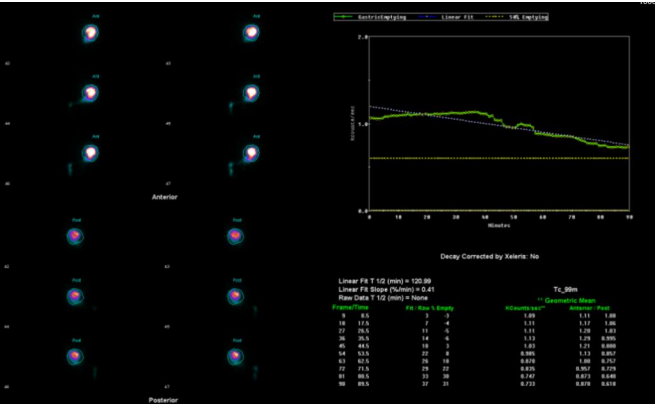Screen dimensions: 655x405
Task: Select the bottom-left anterior stomach image
Action: coord(92,154)
